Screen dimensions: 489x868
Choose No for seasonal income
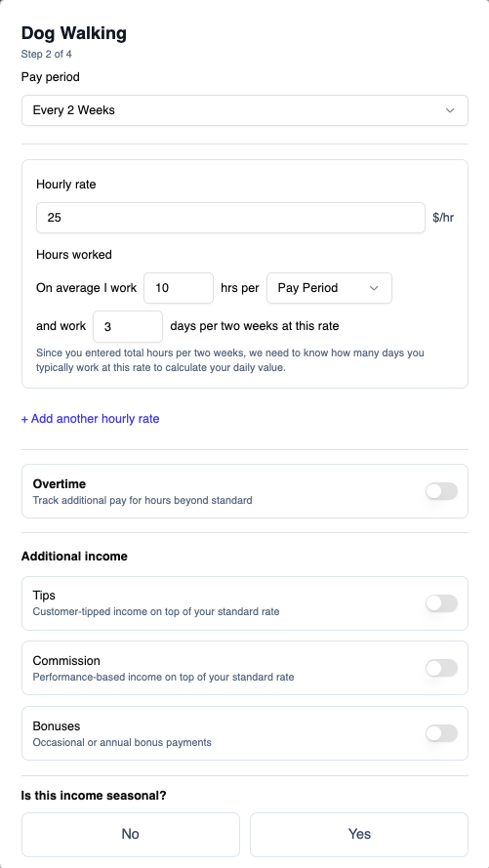click(x=131, y=834)
